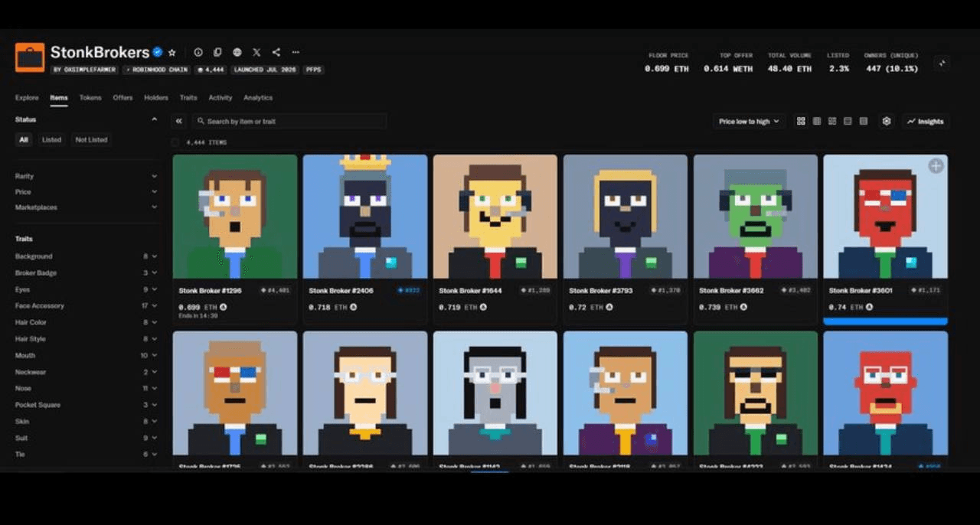Expand the Background trait filter
The image size is (980, 525).
point(87,256)
